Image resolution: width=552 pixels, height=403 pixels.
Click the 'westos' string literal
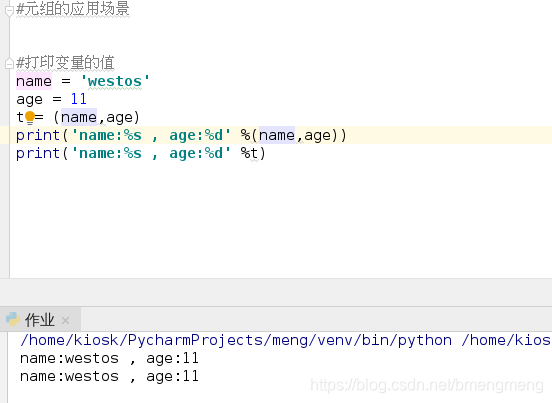click(115, 81)
